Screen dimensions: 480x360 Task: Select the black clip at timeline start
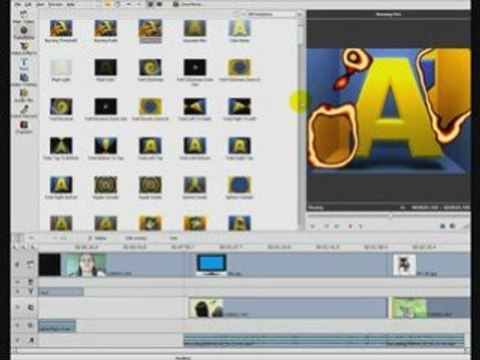pyautogui.click(x=50, y=265)
